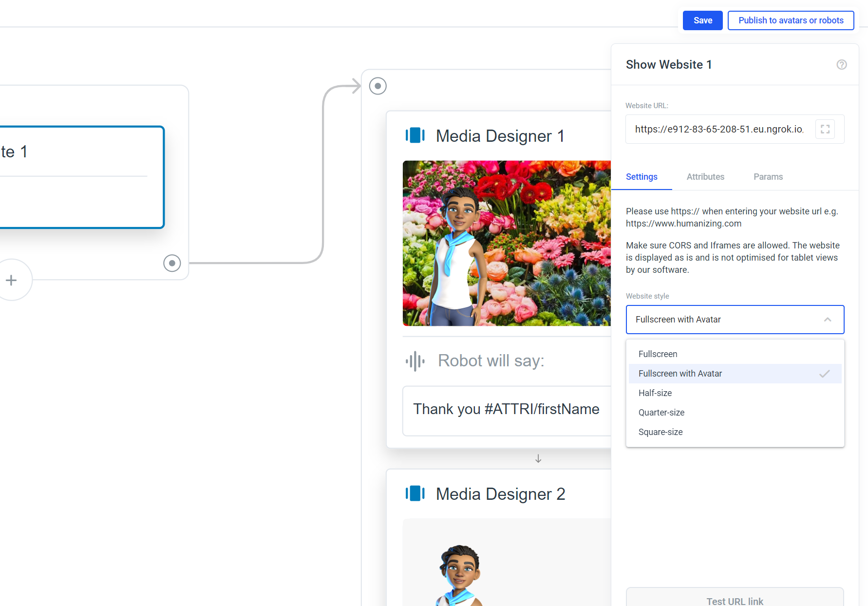Click the Media Designer 2 block icon
Image resolution: width=868 pixels, height=606 pixels.
415,493
